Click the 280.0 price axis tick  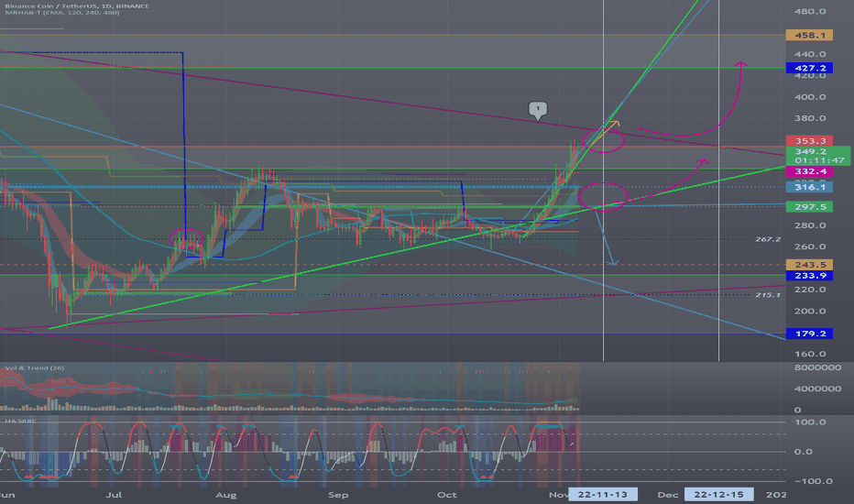point(810,225)
